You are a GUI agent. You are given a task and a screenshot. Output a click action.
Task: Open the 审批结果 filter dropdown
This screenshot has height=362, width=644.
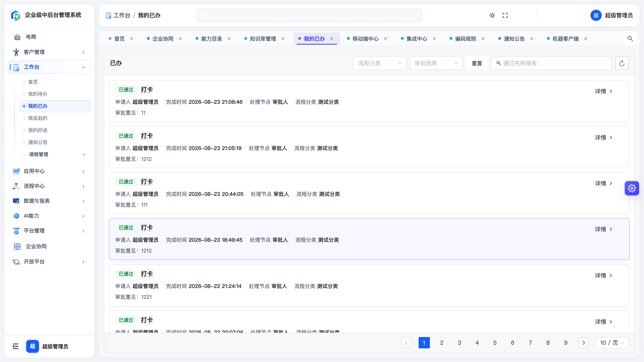pos(436,63)
